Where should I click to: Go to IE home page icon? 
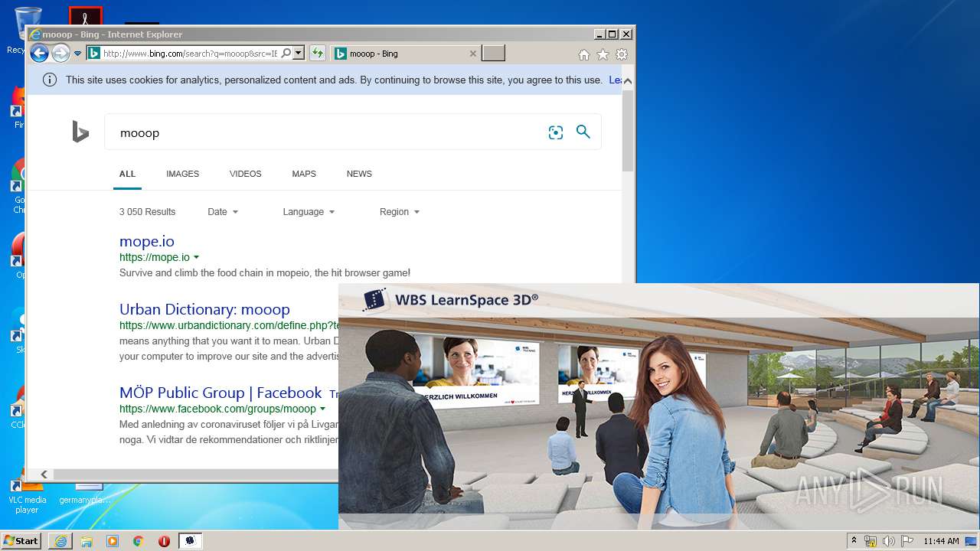tap(584, 54)
